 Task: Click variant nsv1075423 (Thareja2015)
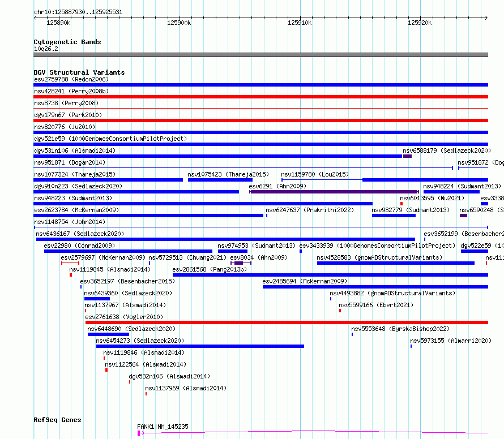tap(228, 174)
